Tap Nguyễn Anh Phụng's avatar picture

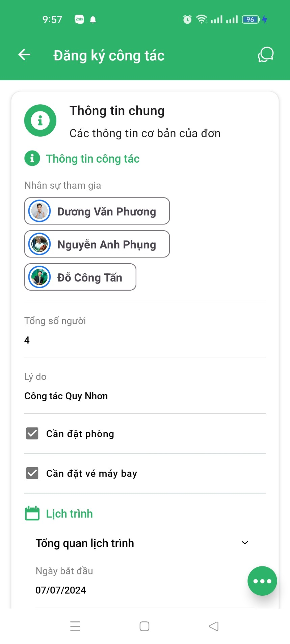click(39, 244)
